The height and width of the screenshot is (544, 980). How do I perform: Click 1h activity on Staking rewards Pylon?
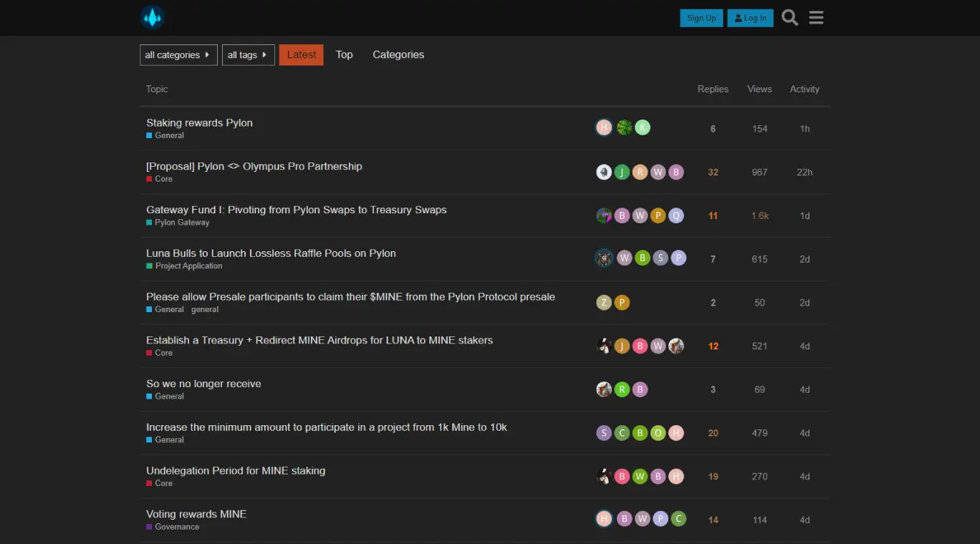804,129
